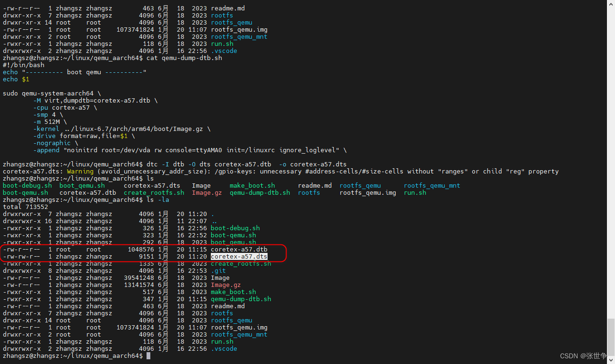Screen dimensions: 615x364
Task: Click the '-kernel ../linux-6.7/arch/arm64/boot/Image.gz' line
Action: pyautogui.click(x=122, y=129)
